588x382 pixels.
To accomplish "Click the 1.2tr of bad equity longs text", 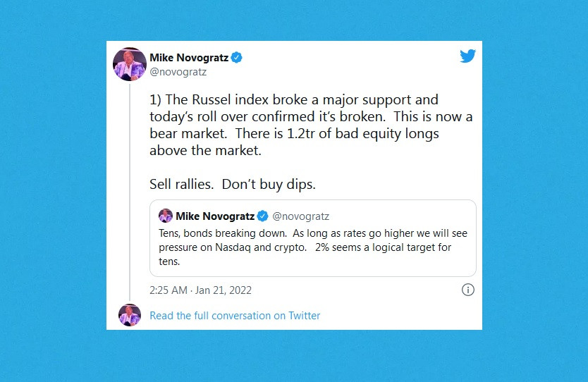I will point(362,133).
